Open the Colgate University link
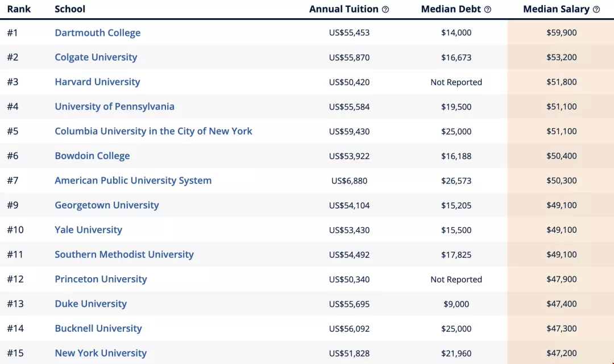 tap(96, 57)
